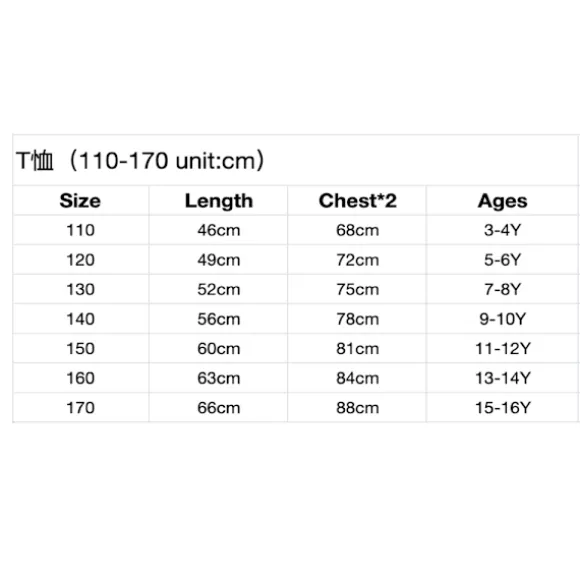Image resolution: width=580 pixels, height=580 pixels.
Task: Select the 84cm chest cell
Action: pyautogui.click(x=357, y=378)
